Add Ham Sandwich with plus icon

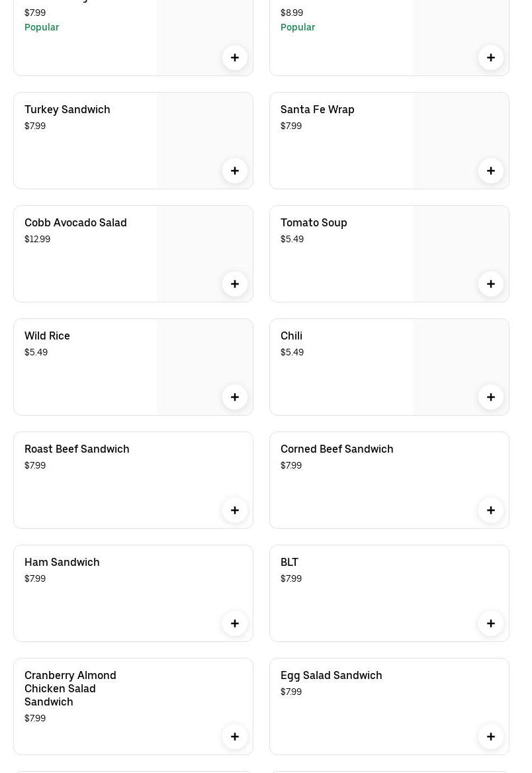click(235, 623)
